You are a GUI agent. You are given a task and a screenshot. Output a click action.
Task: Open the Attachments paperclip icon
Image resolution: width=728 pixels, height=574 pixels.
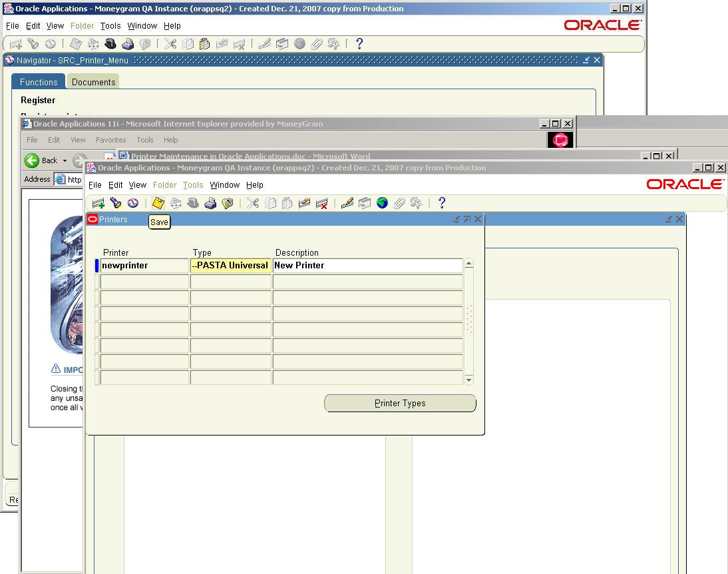tap(399, 203)
